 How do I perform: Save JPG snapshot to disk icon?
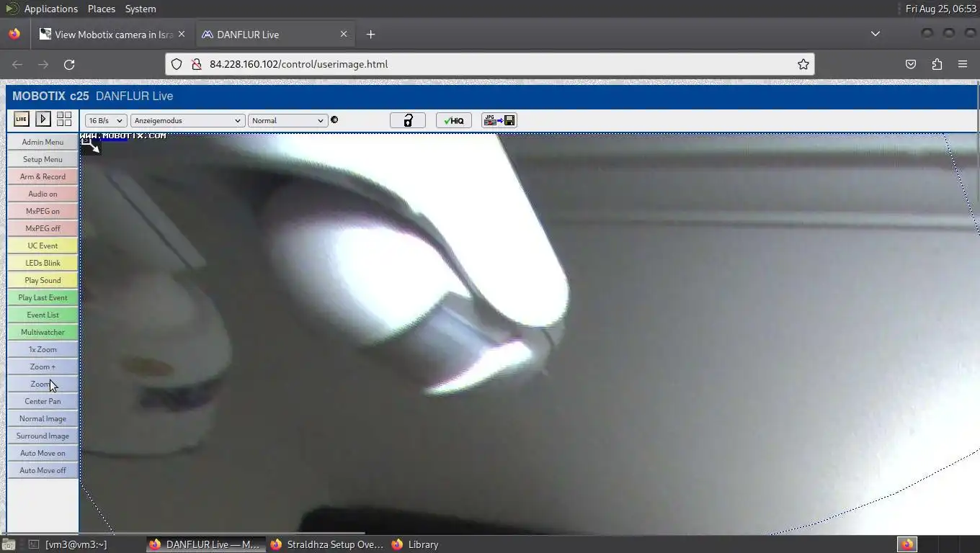point(499,120)
